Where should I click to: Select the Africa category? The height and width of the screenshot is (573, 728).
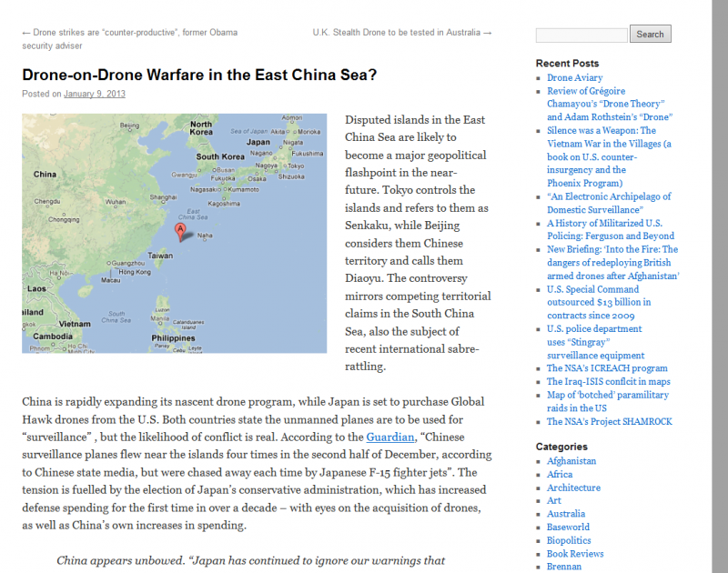pos(560,474)
